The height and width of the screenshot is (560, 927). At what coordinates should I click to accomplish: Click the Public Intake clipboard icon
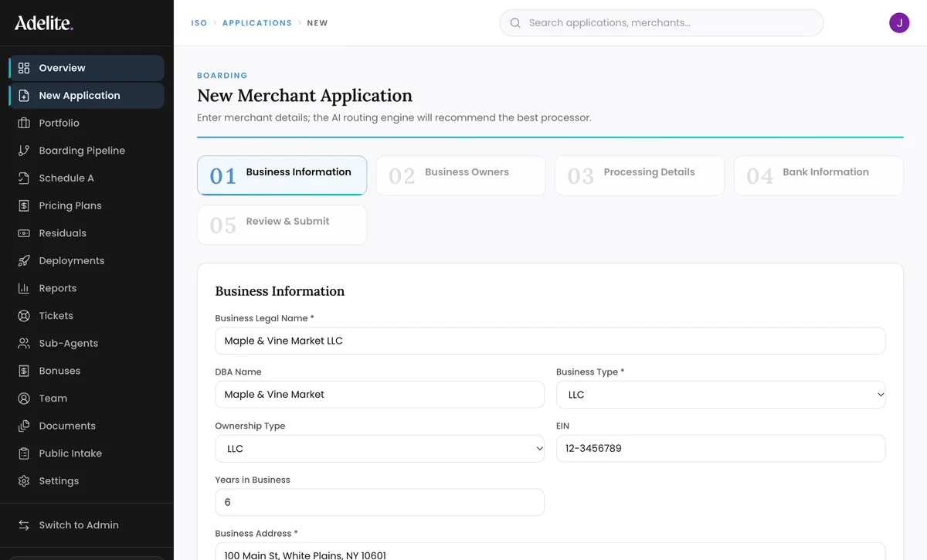click(x=24, y=453)
